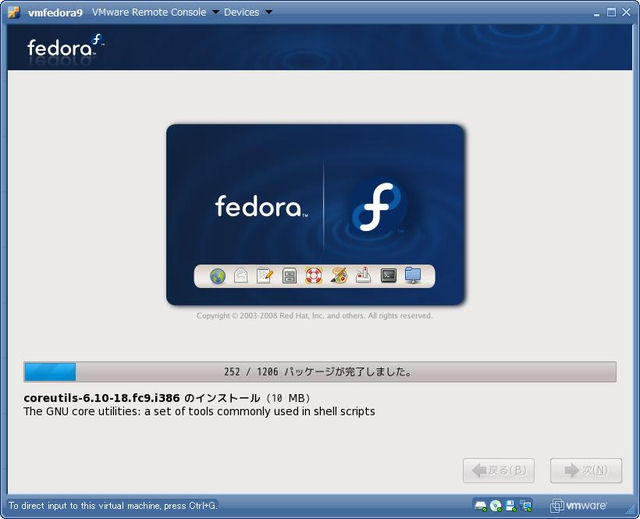Click the Devices menu label
The width and height of the screenshot is (640, 519).
pyautogui.click(x=242, y=12)
